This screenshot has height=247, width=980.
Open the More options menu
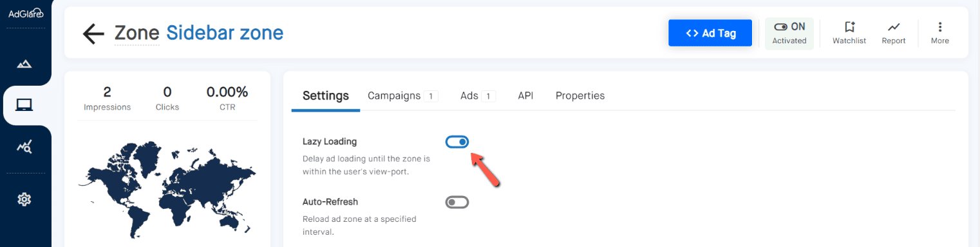tap(940, 33)
